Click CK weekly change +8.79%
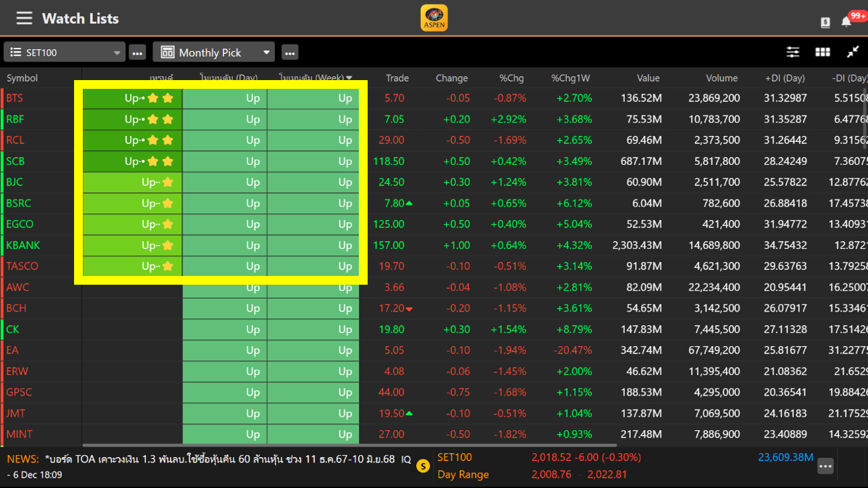Image resolution: width=868 pixels, height=488 pixels. point(574,329)
